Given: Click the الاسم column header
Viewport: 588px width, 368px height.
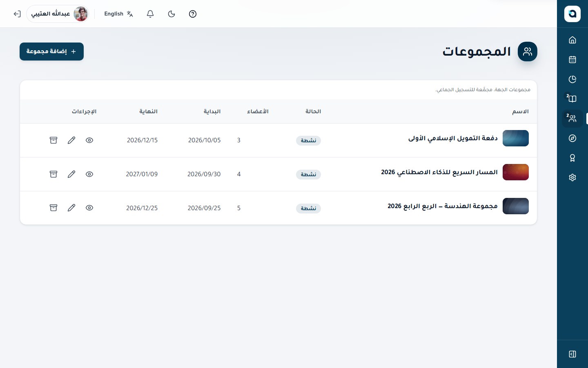Looking at the screenshot, I should click(x=521, y=112).
